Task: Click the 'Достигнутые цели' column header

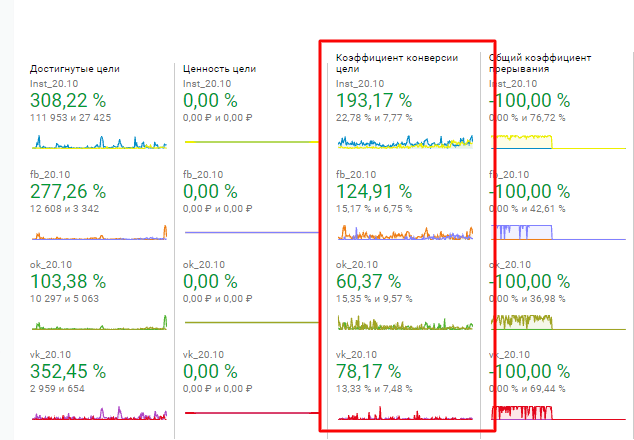Action: [75, 69]
